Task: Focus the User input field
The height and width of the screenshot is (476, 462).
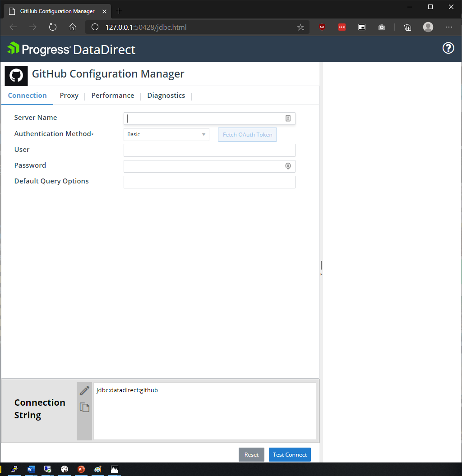Action: pyautogui.click(x=209, y=150)
